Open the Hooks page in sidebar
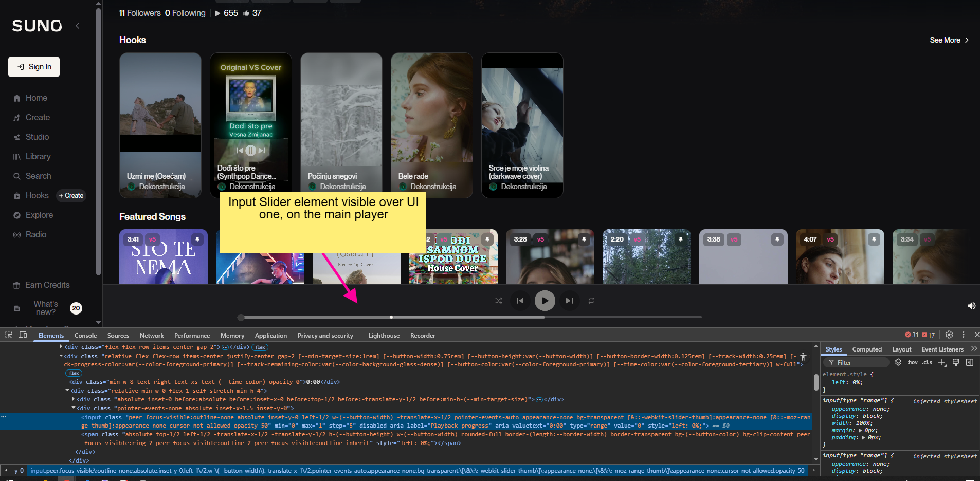This screenshot has height=481, width=980. [x=31, y=196]
